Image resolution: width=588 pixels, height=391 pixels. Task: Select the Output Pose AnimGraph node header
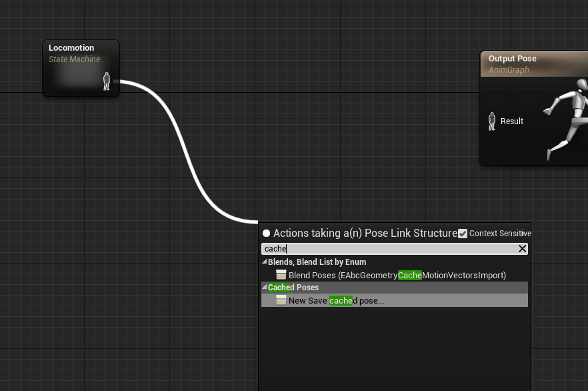click(535, 64)
